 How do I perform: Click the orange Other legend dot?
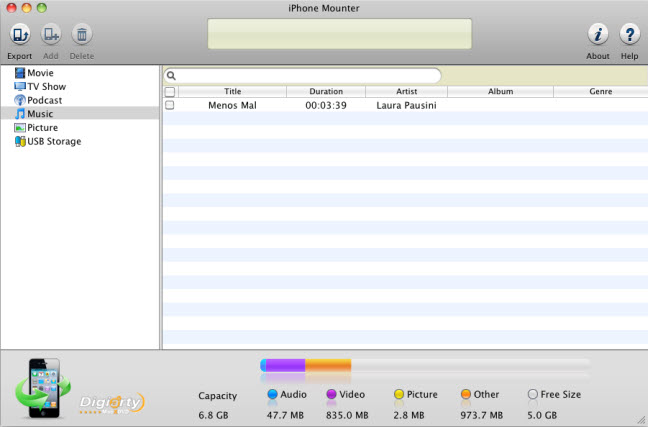click(x=466, y=394)
